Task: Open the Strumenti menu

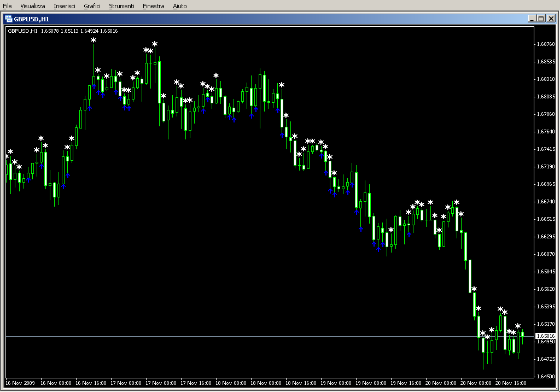Action: coord(121,6)
